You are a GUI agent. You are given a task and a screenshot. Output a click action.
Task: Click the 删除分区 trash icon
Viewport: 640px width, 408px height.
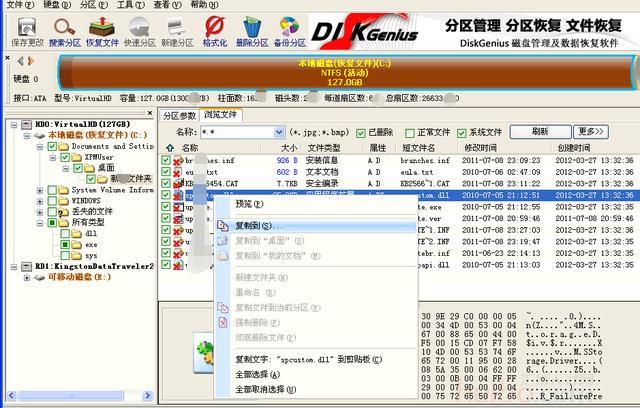pos(252,31)
